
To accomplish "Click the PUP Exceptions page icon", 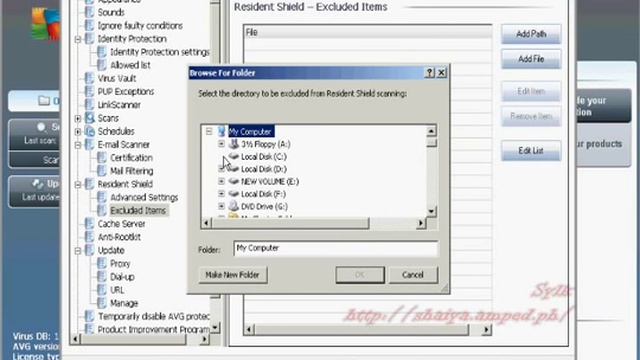I will click(89, 91).
